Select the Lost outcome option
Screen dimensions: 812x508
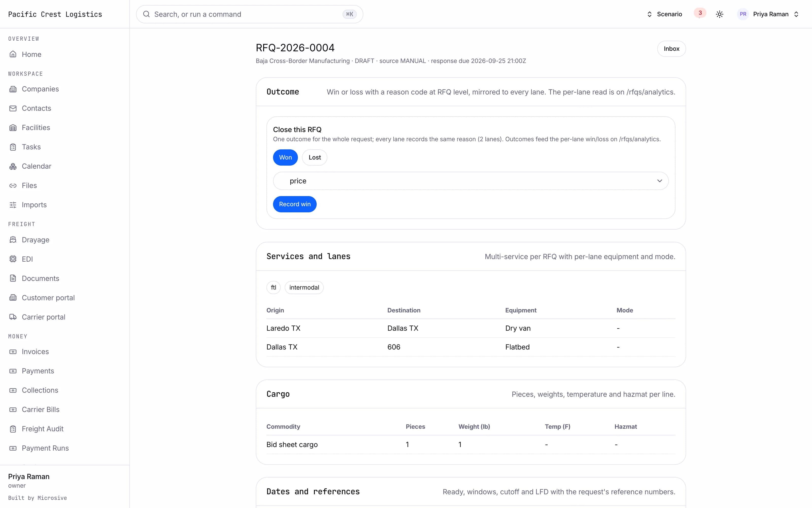[314, 157]
